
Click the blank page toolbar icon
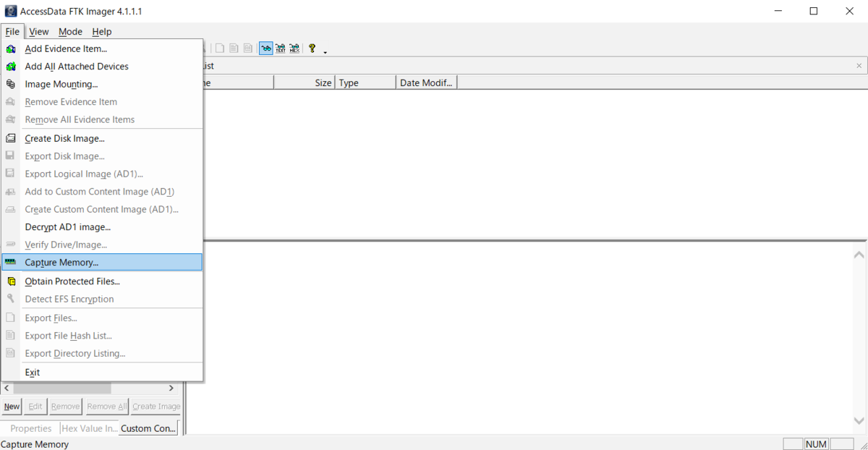point(220,48)
